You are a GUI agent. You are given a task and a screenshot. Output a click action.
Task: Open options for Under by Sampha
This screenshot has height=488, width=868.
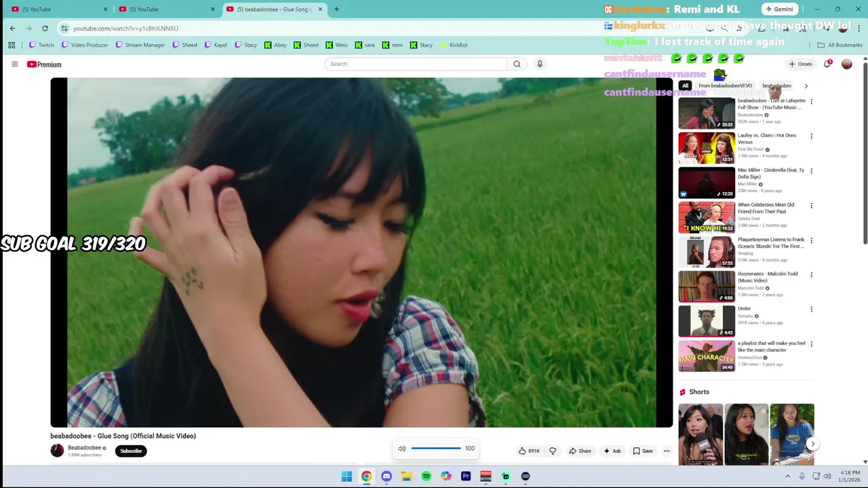pyautogui.click(x=811, y=309)
